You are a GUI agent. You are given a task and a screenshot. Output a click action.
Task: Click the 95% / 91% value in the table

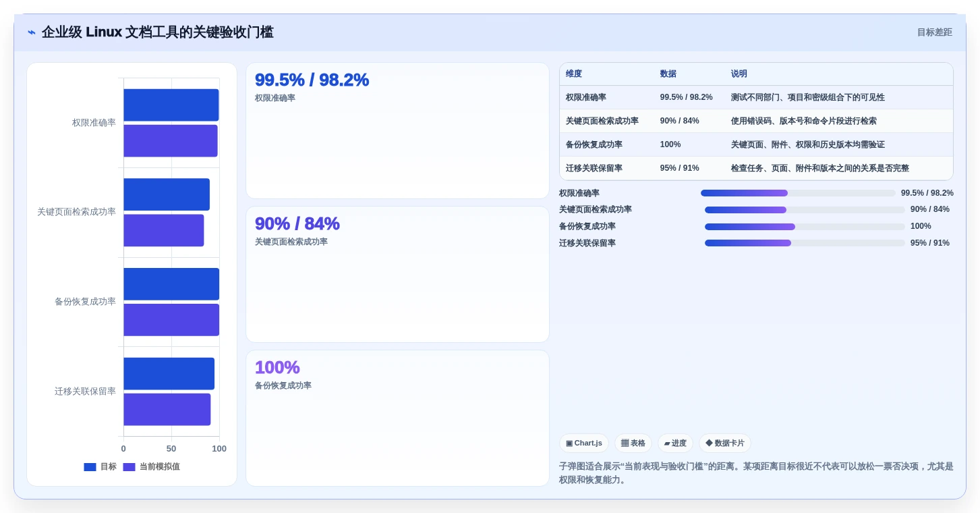click(680, 168)
